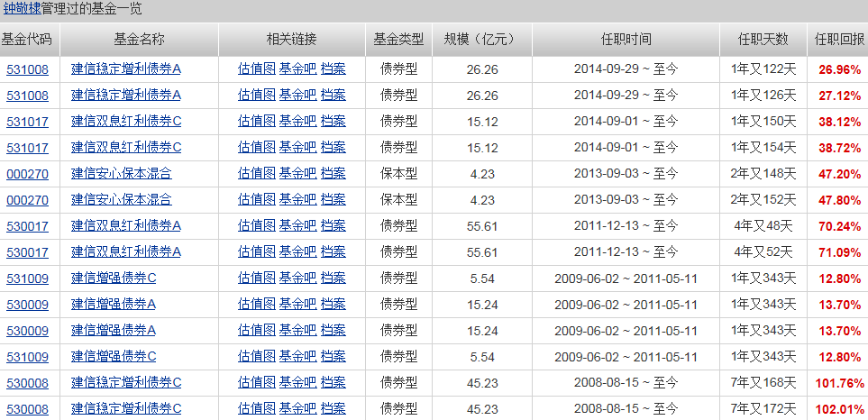Open 估值图 link in the 27.12% row

tap(256, 96)
